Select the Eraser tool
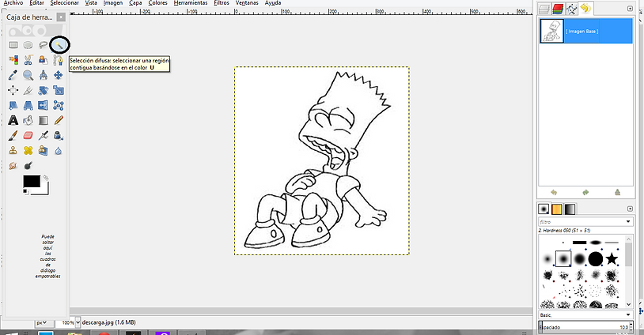644x335 pixels. [28, 135]
